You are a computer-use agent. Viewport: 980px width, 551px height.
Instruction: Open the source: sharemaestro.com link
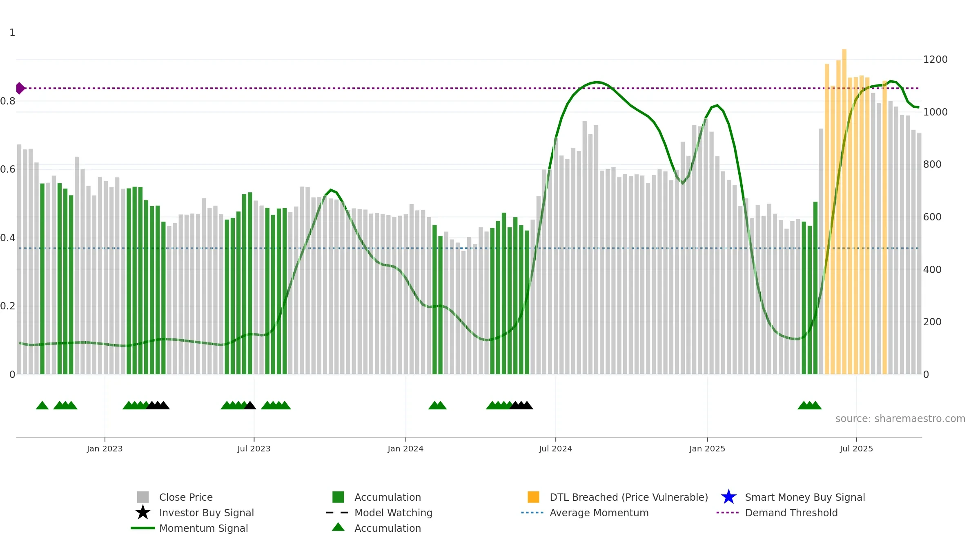(x=900, y=419)
